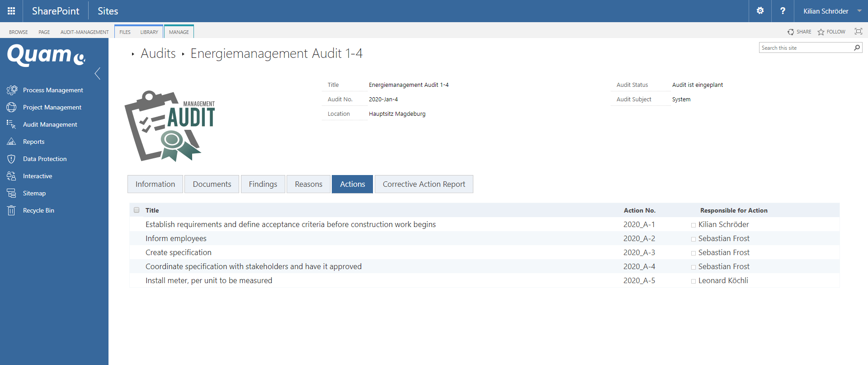Open the settings gear menu
Viewport: 868px width, 365px height.
coord(760,11)
